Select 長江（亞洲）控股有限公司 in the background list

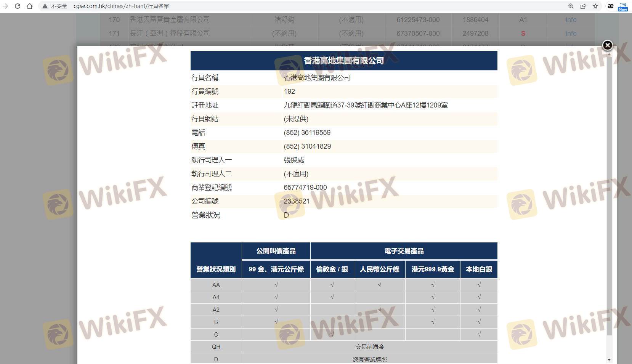click(170, 33)
